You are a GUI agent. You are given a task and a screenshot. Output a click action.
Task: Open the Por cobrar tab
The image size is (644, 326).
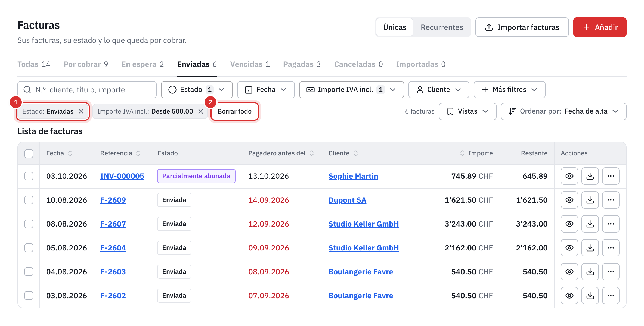[86, 64]
